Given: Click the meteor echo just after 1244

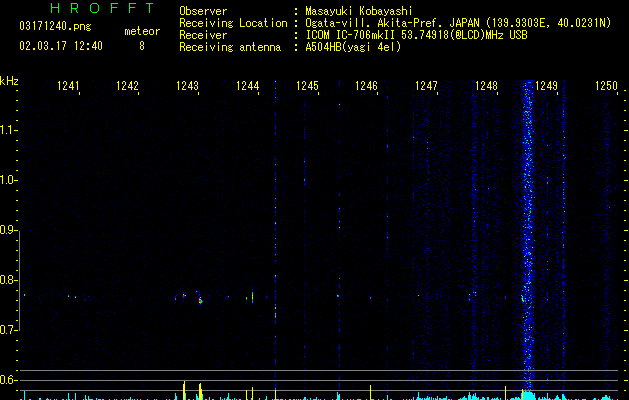Looking at the screenshot, I should pyautogui.click(x=252, y=297).
